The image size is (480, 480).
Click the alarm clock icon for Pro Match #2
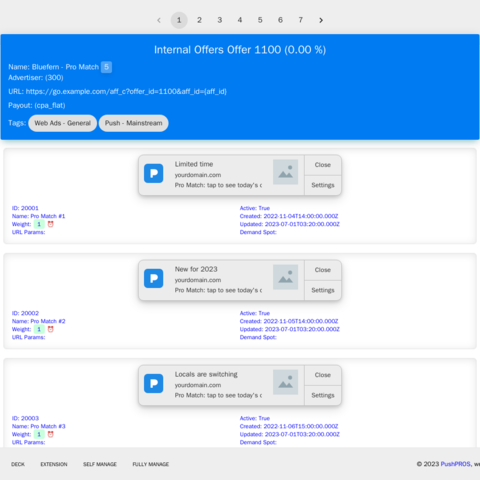tap(50, 329)
